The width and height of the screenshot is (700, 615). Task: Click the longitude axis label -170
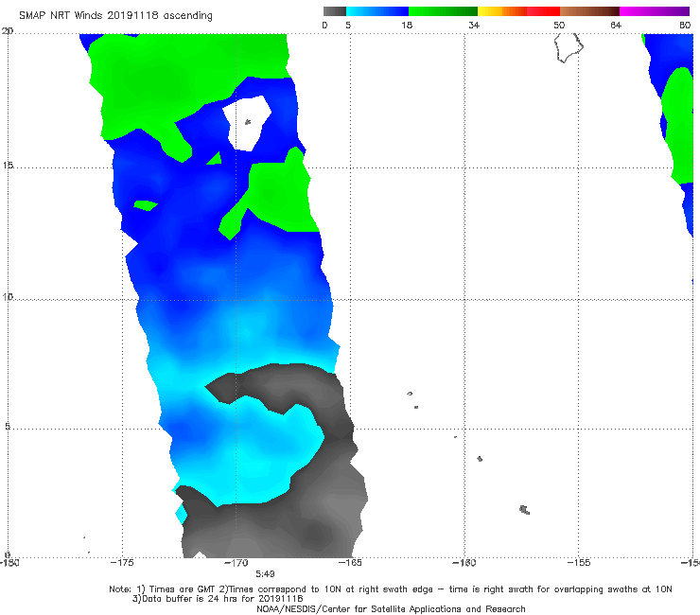(236, 563)
